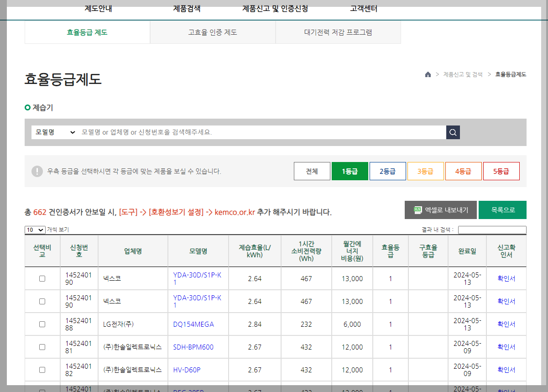This screenshot has width=548, height=392.
Task: Click the magnifier search icon button
Action: [453, 132]
